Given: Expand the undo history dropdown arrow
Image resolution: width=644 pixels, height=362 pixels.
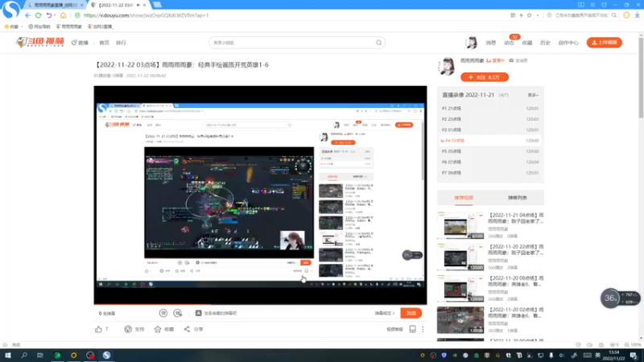Looking at the screenshot, I should (55, 15).
